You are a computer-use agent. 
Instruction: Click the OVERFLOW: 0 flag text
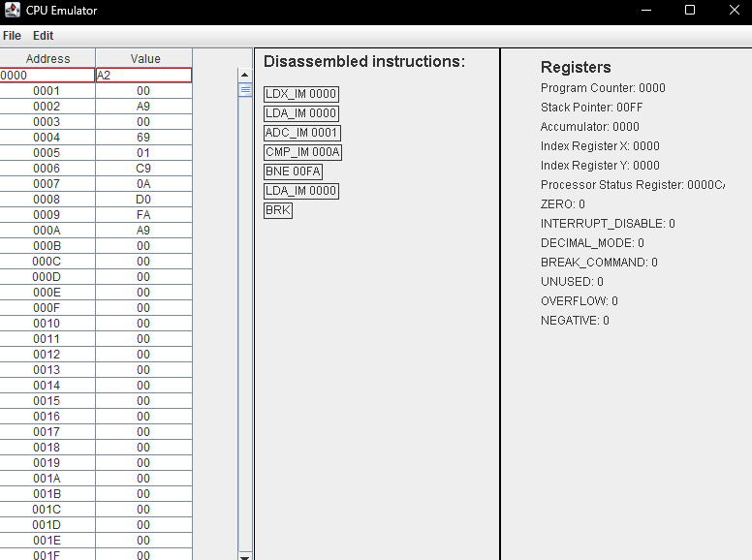(580, 301)
